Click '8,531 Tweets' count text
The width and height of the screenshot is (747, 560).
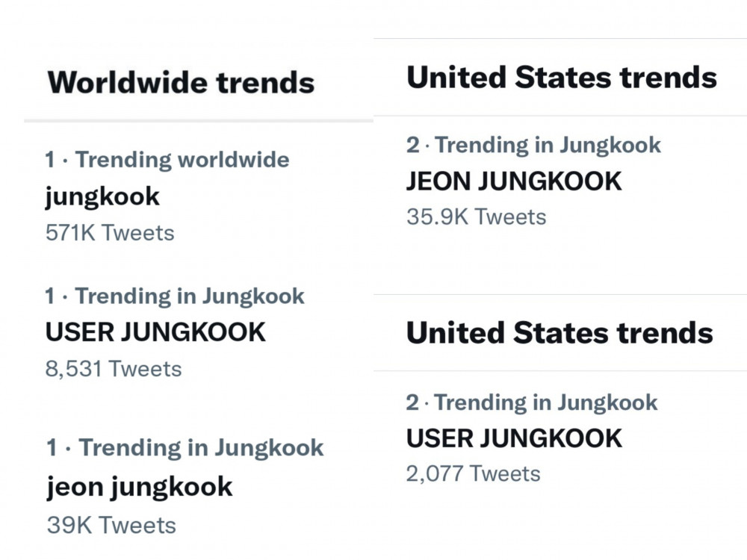point(114,369)
